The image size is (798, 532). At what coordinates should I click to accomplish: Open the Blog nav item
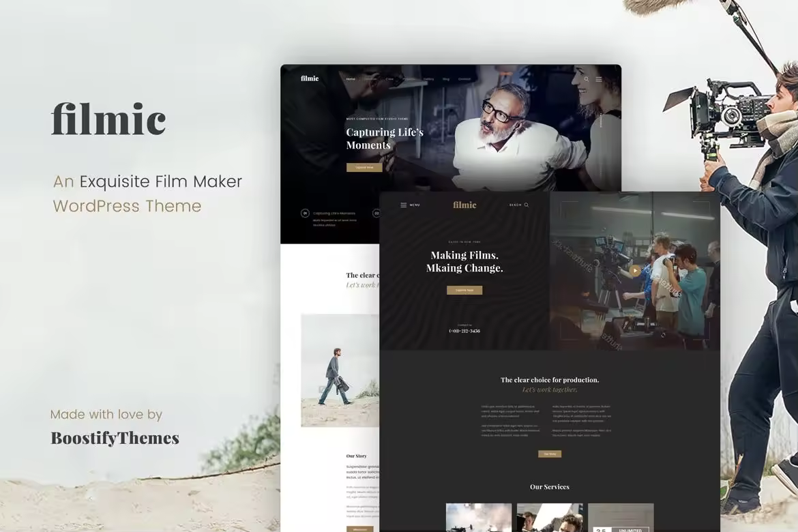pyautogui.click(x=446, y=79)
